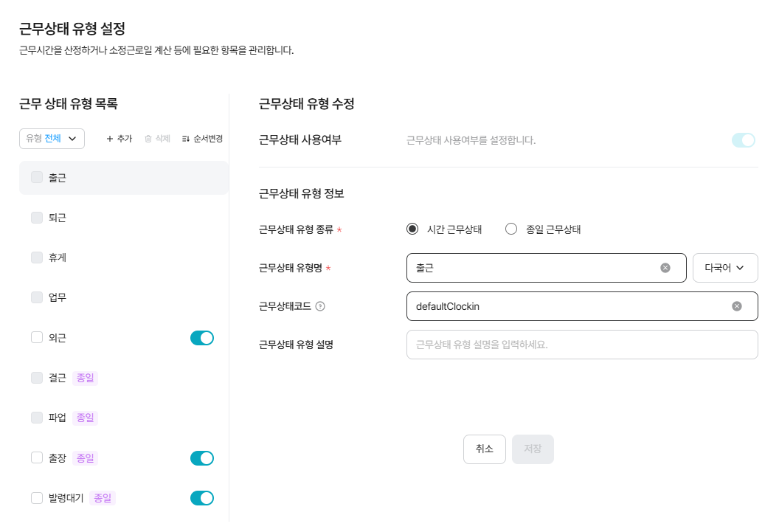Choose the 시간 근무상태 radio option

tap(412, 229)
